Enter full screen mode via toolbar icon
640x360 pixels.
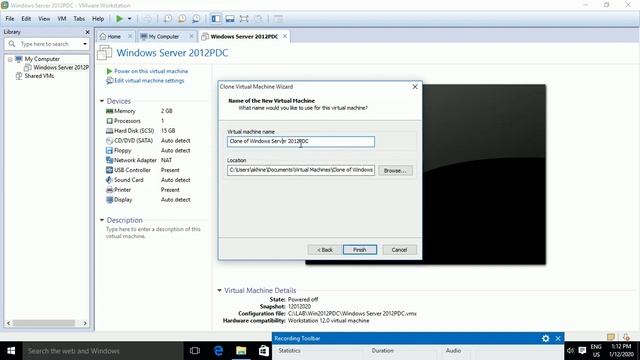click(244, 19)
